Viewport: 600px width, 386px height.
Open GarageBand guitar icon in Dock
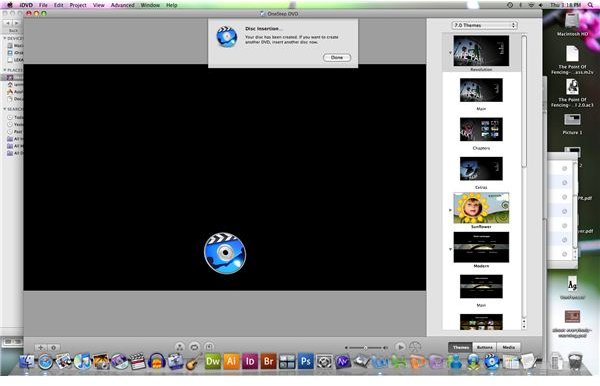(194, 361)
